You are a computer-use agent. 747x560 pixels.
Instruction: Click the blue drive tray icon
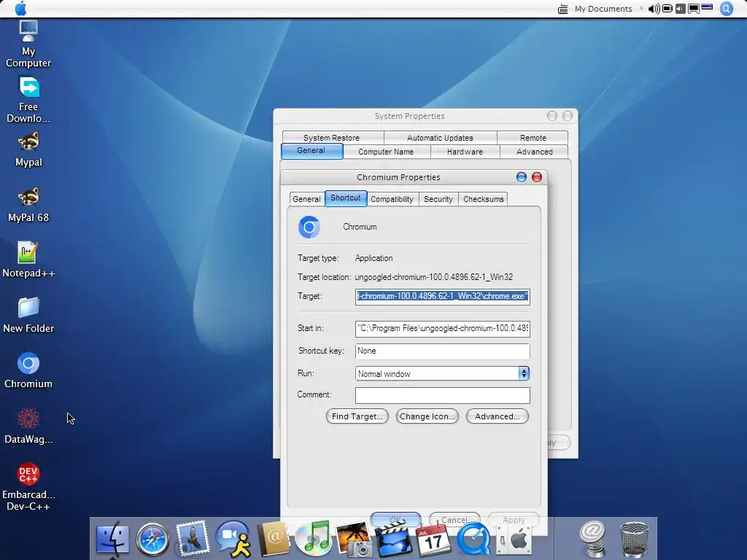pos(707,7)
